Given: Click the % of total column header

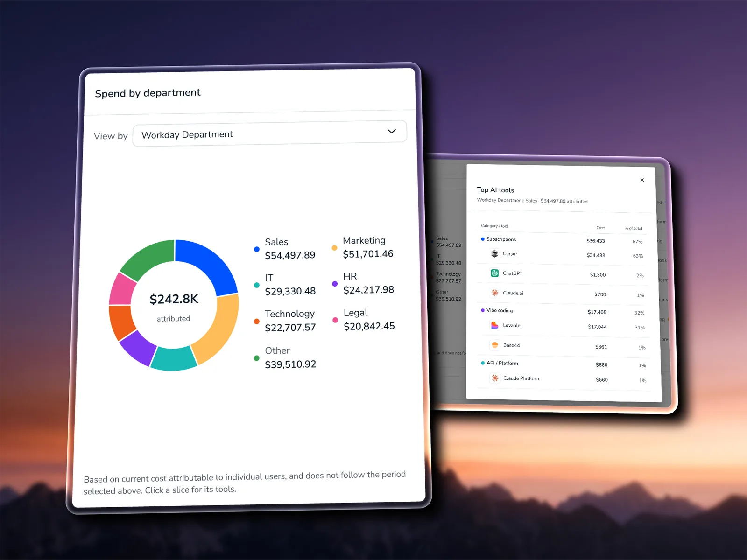Looking at the screenshot, I should coord(634,228).
